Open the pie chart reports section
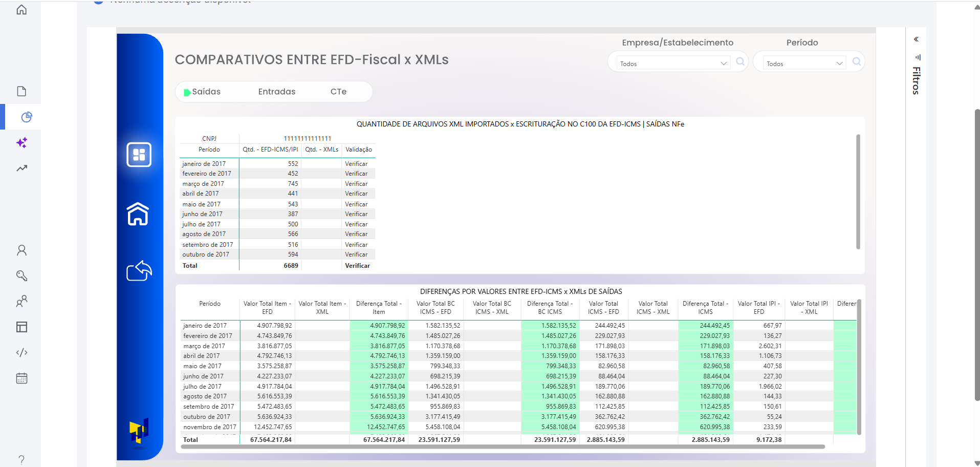The height and width of the screenshot is (467, 980). [27, 116]
